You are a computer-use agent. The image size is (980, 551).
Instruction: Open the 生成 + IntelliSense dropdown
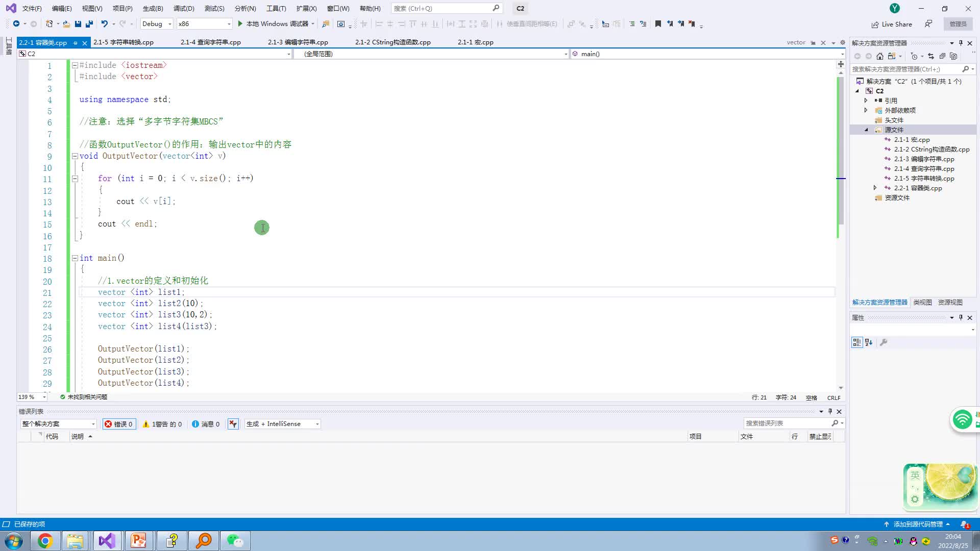click(282, 424)
